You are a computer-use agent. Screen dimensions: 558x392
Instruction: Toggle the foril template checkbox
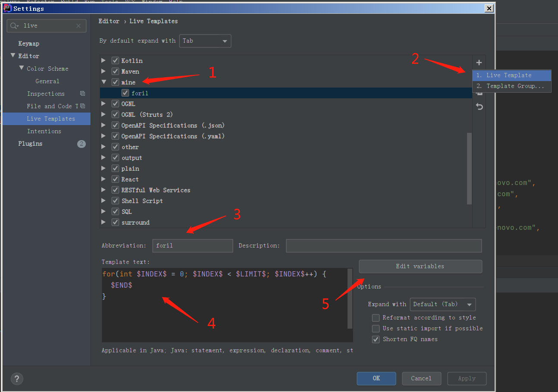[x=125, y=93]
